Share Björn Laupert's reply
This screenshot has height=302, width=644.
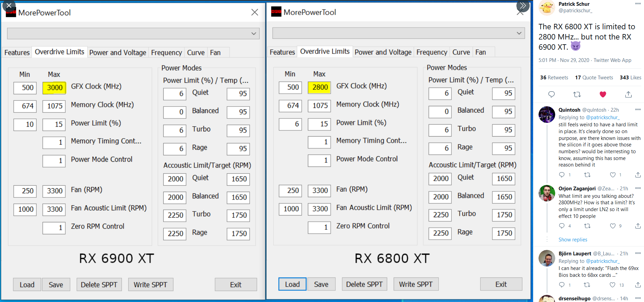click(638, 285)
